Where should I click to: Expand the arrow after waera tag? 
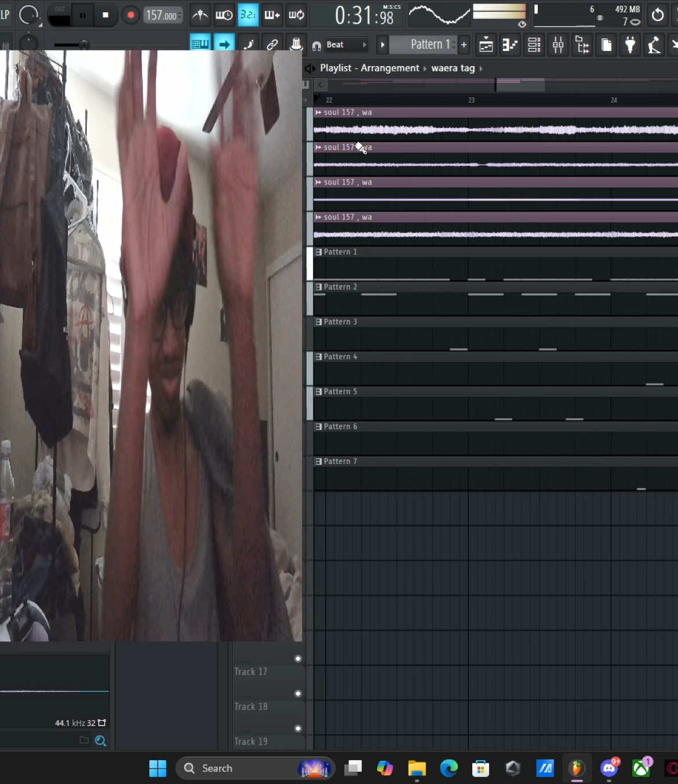(x=481, y=68)
